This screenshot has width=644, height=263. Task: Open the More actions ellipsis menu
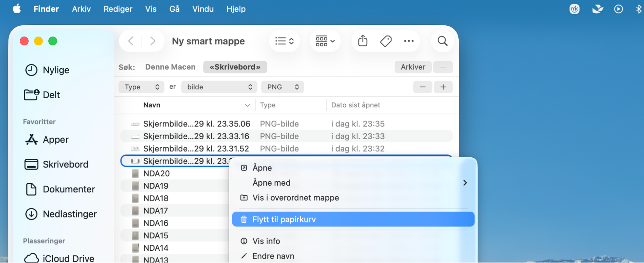tap(409, 41)
